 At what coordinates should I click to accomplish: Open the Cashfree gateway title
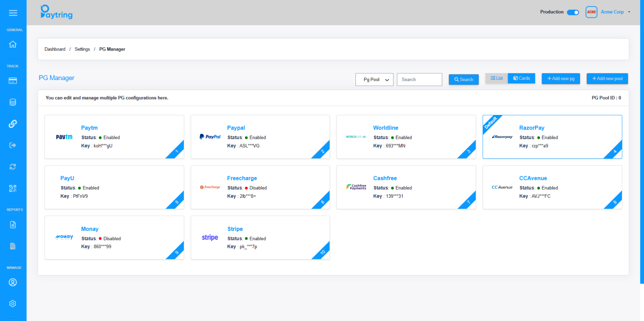tap(385, 178)
